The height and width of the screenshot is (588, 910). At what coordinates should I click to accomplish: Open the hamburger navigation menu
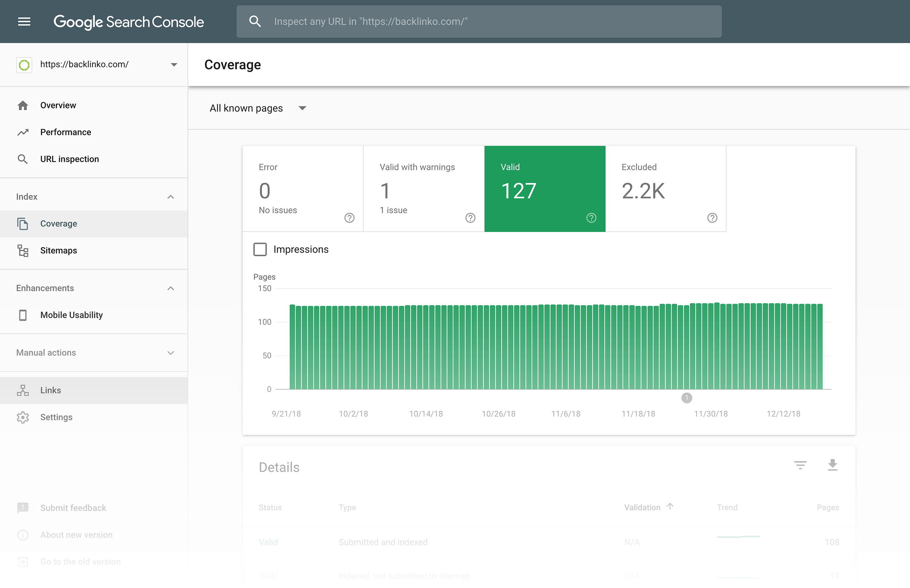(24, 22)
